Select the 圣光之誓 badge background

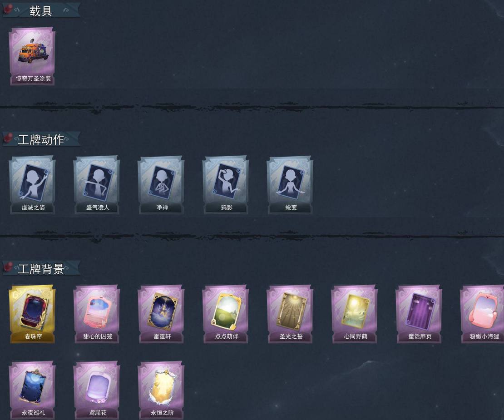pyautogui.click(x=290, y=314)
